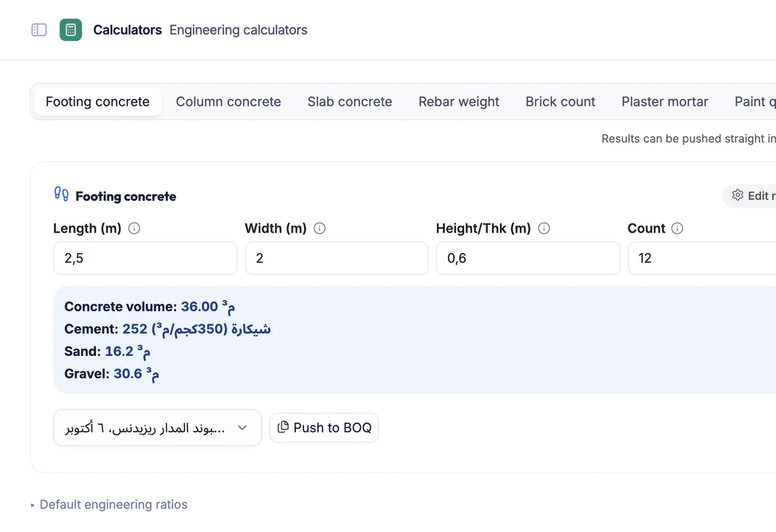Open the info icon next to Count

677,228
